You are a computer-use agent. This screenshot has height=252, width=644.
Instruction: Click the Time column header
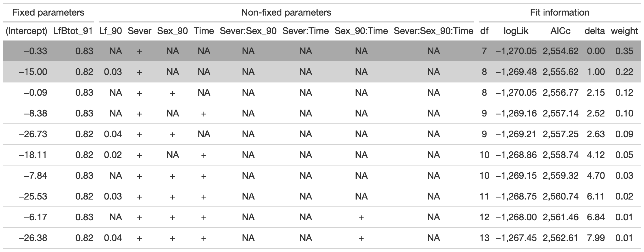point(204,31)
